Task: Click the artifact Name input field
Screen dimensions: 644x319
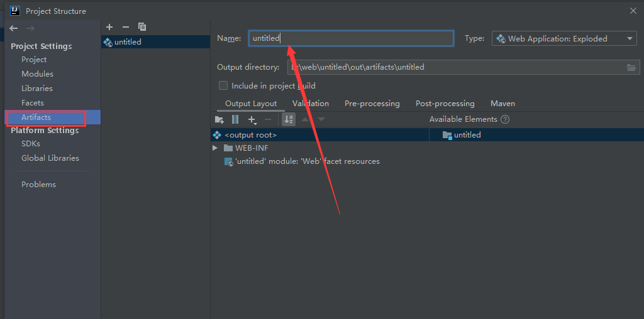Action: click(x=351, y=38)
